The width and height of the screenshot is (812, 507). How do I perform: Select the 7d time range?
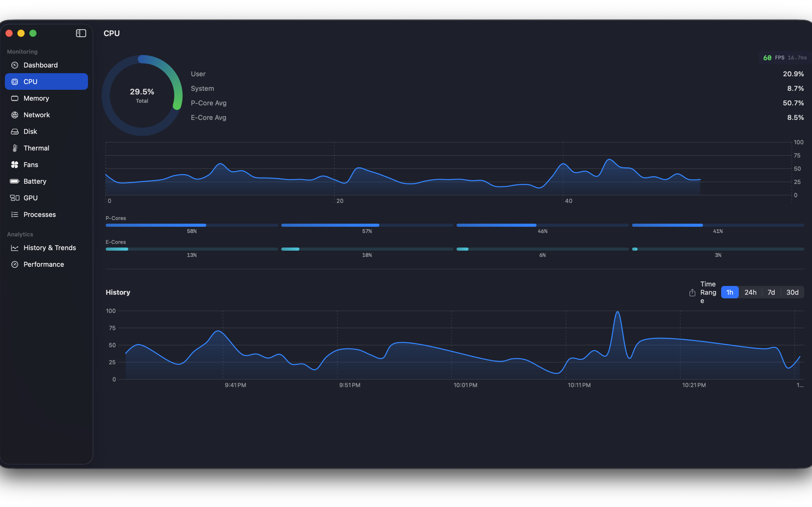point(771,292)
